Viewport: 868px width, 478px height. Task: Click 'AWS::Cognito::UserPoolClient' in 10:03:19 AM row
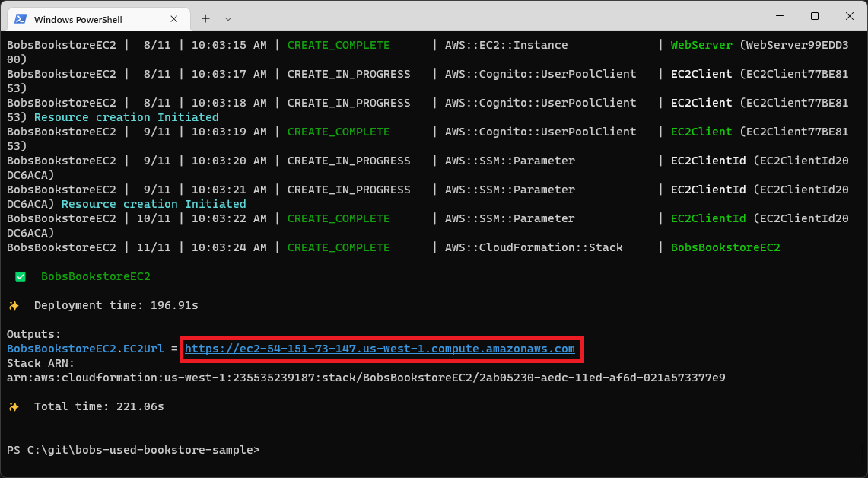541,131
